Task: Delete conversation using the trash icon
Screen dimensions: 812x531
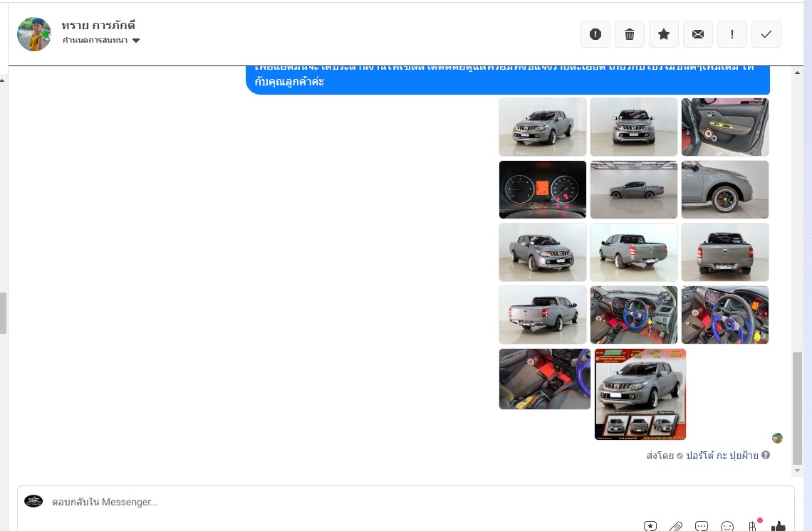Action: click(x=630, y=34)
